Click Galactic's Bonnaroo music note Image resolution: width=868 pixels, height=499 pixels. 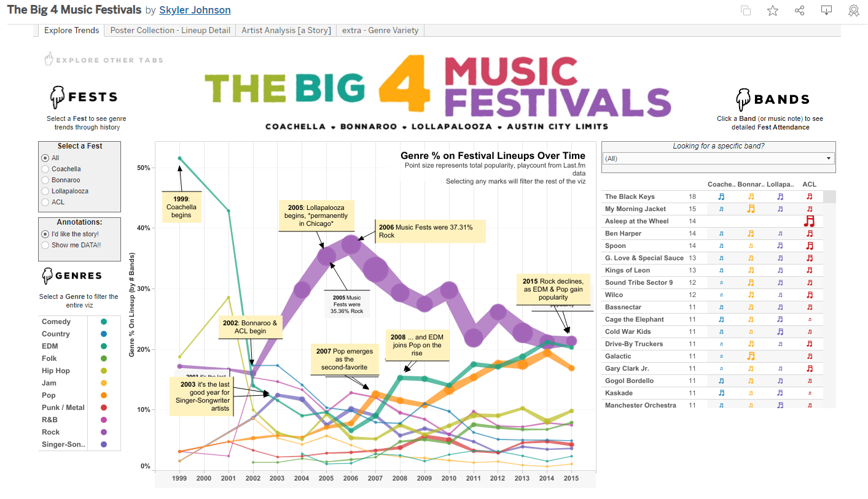coord(751,356)
